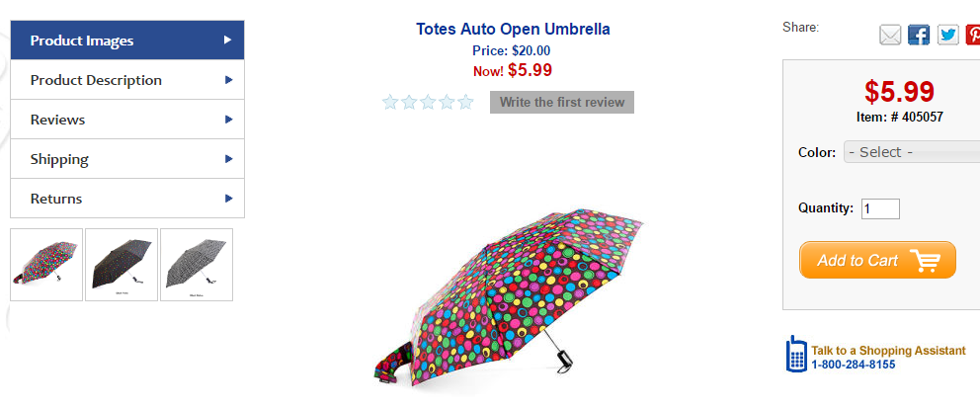Click the shopping cart icon in Add to Cart
Screen dimensions: 980x409
925,260
